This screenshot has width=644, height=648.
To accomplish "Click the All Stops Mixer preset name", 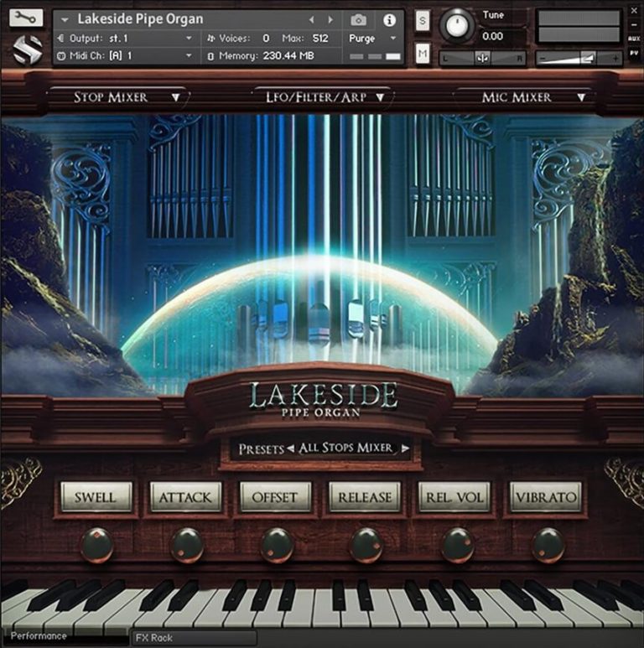I will tap(345, 448).
